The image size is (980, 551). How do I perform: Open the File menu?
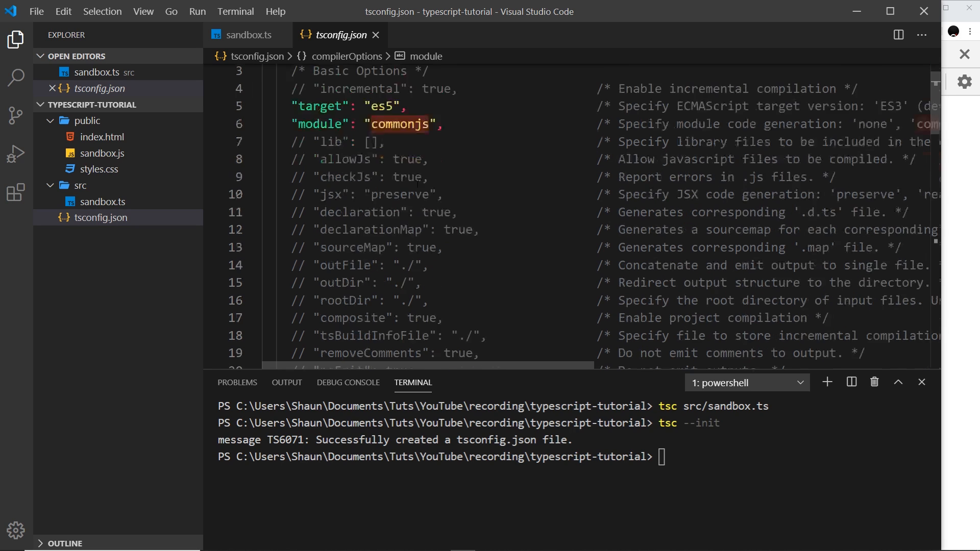[x=36, y=11]
